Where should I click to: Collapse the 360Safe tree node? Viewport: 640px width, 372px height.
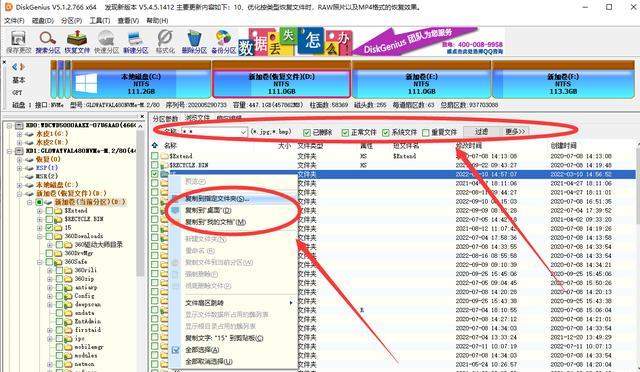coord(40,262)
